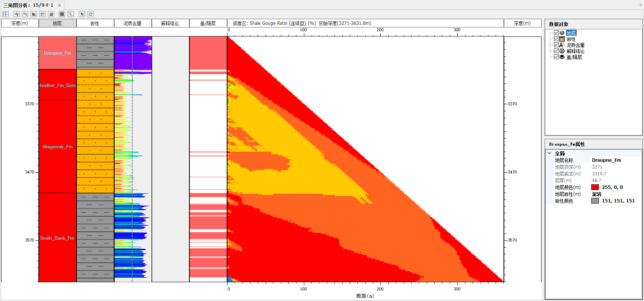Uncheck the 岩性 data object checkbox
This screenshot has width=644, height=301.
point(556,39)
